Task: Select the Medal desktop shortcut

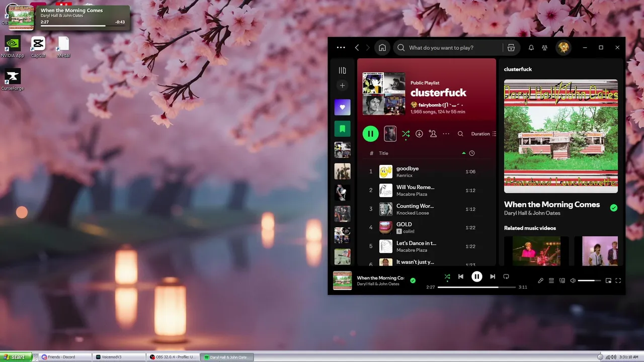Action: point(63,47)
